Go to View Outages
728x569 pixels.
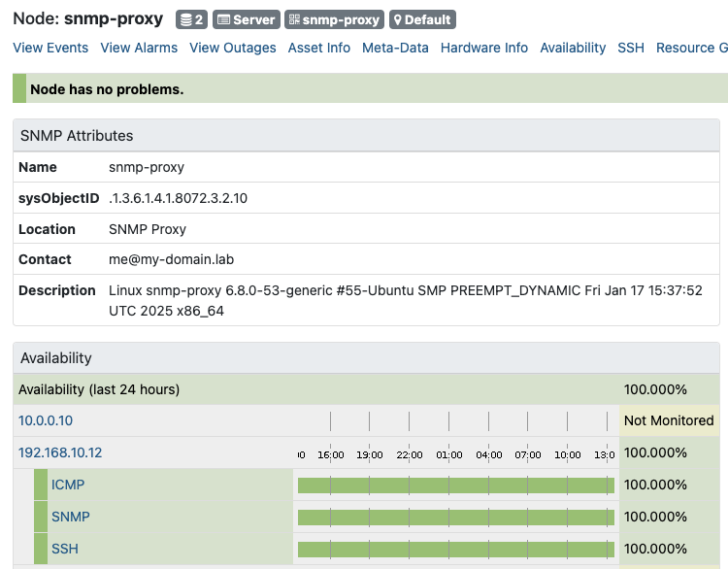click(233, 48)
